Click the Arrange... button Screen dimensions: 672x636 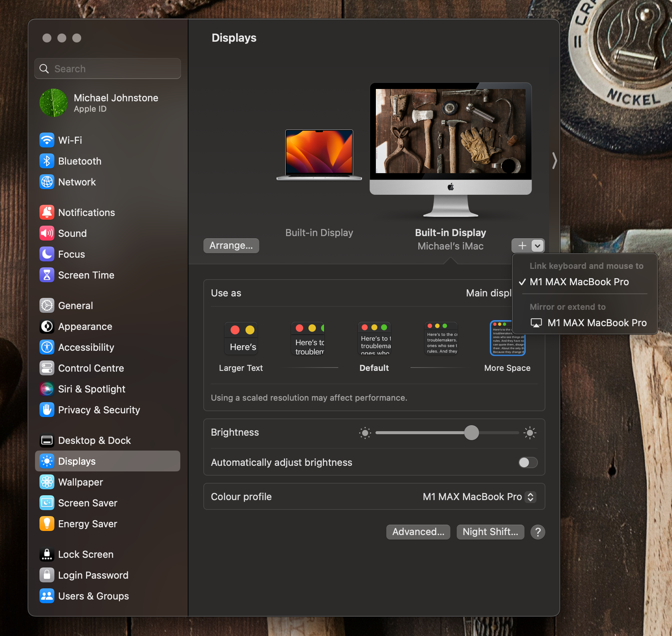pyautogui.click(x=231, y=246)
